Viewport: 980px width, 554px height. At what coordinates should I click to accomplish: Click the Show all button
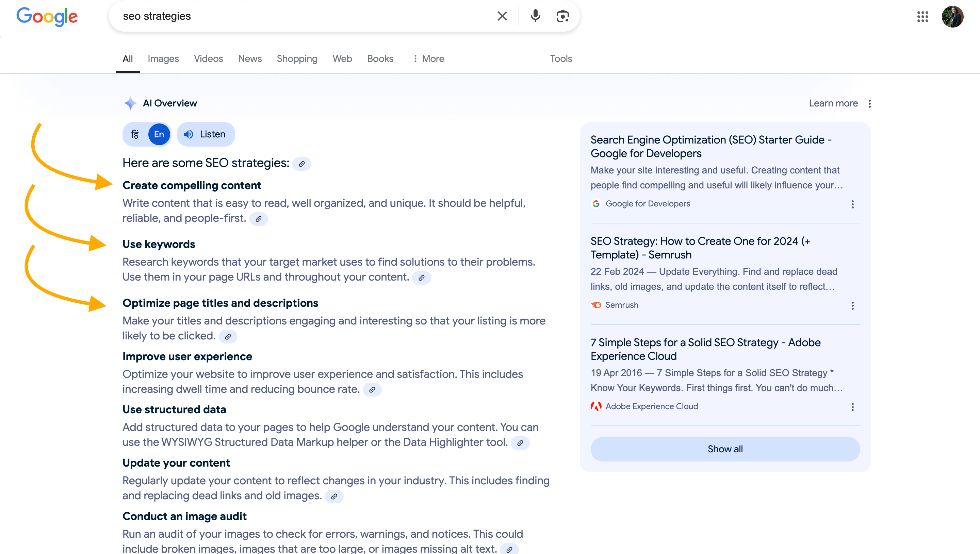[x=725, y=449]
